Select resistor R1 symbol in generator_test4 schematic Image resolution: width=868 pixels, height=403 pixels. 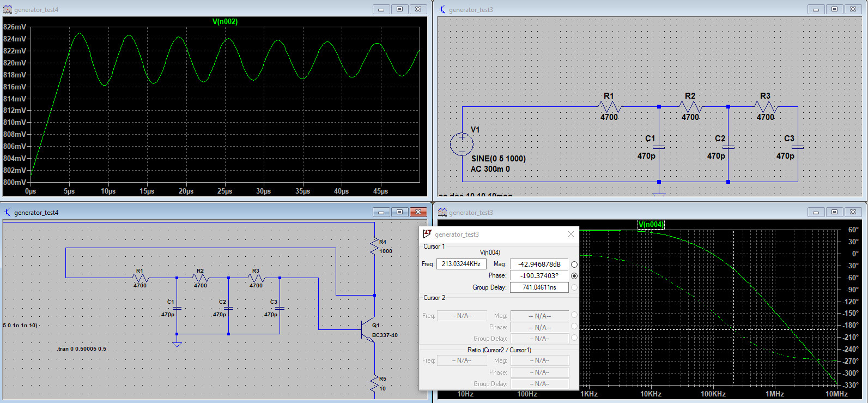tap(140, 278)
